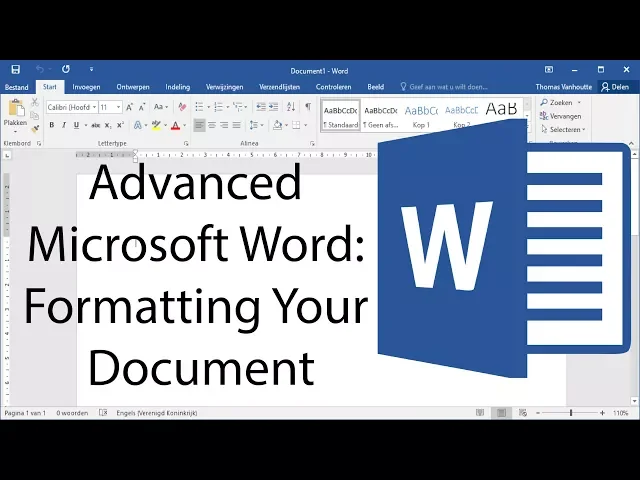
Task: Increase font size with larger A icon
Action: pyautogui.click(x=129, y=107)
